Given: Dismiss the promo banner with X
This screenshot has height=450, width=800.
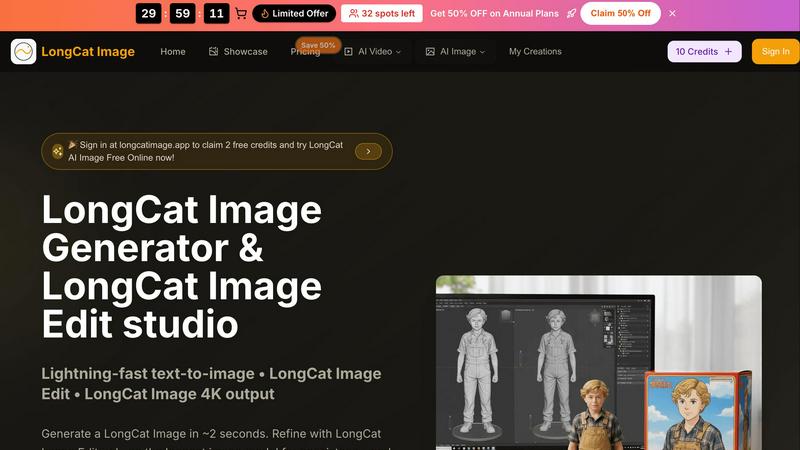Looking at the screenshot, I should tap(672, 14).
